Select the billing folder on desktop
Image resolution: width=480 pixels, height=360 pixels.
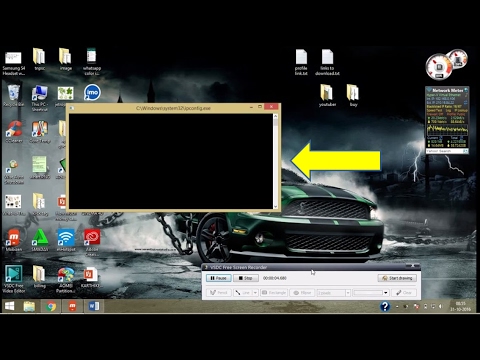39,277
